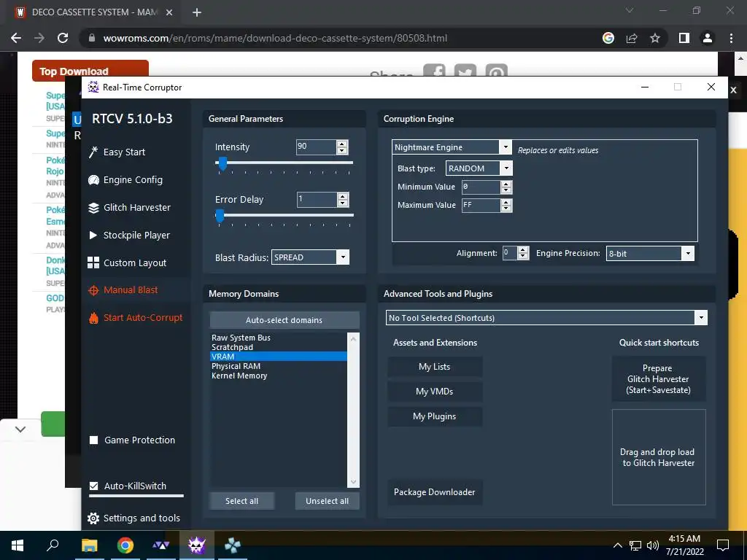
Task: Decrease Maximum Value stepper
Action: [506, 209]
